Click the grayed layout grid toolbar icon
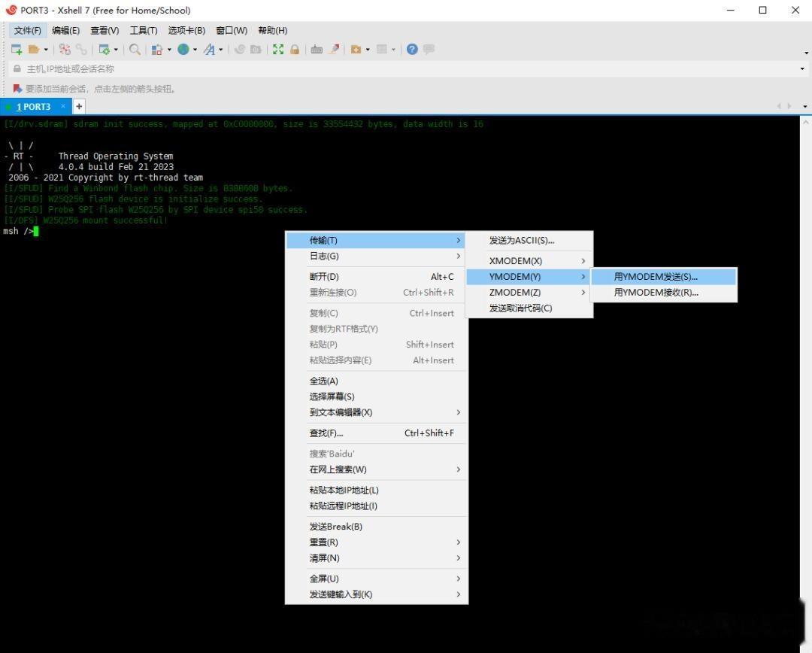Viewport: 812px width, 653px height. [x=382, y=49]
